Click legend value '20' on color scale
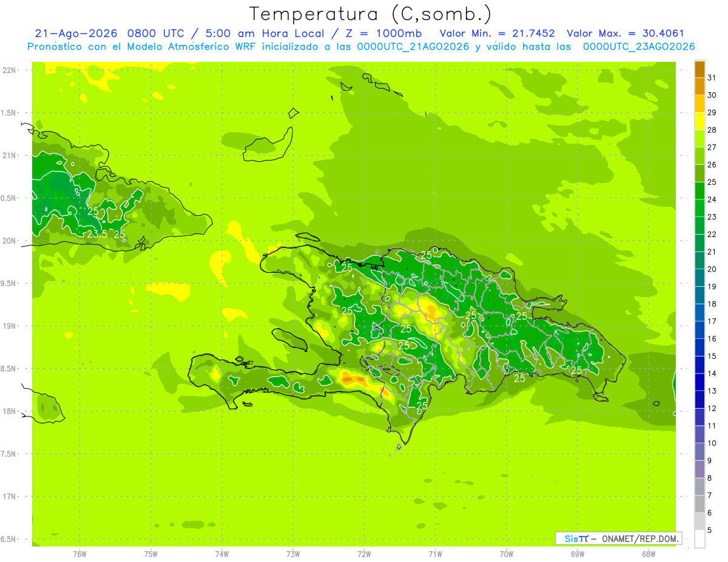 point(712,269)
